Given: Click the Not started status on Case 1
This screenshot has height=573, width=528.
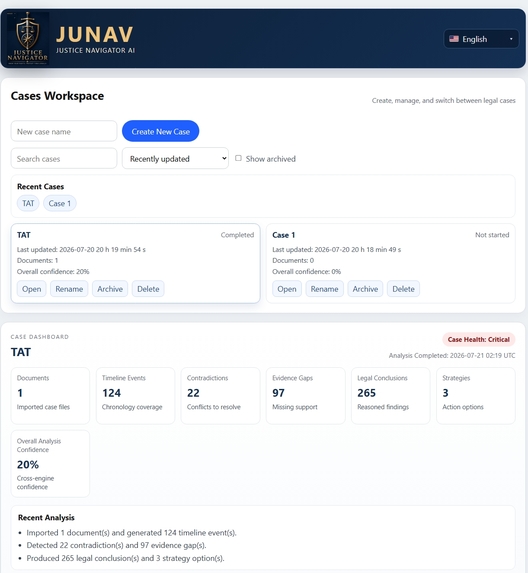Looking at the screenshot, I should (492, 235).
